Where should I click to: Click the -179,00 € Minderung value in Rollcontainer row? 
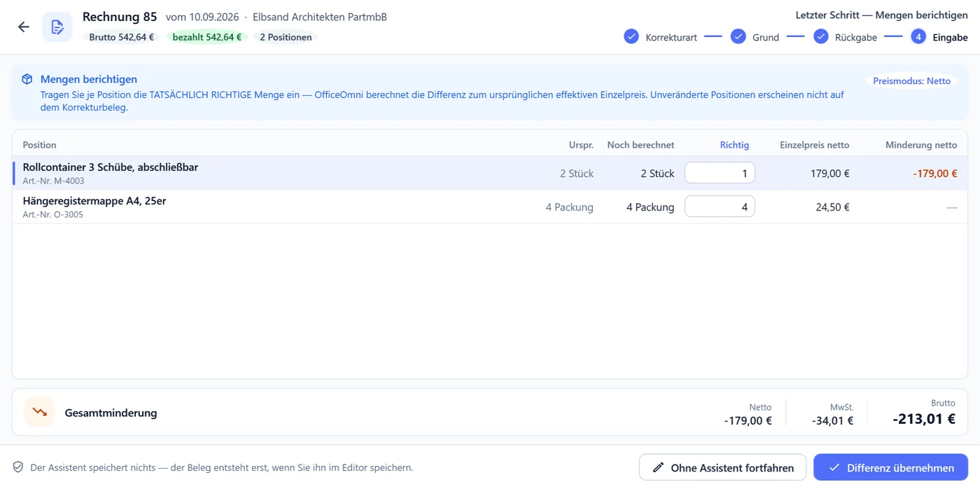point(934,173)
